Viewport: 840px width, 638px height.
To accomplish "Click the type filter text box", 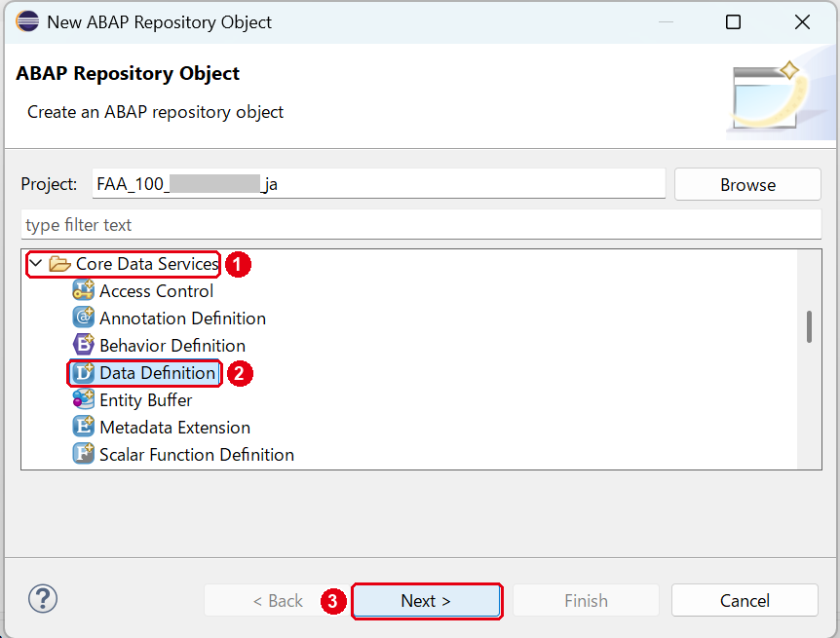I will tap(421, 224).
